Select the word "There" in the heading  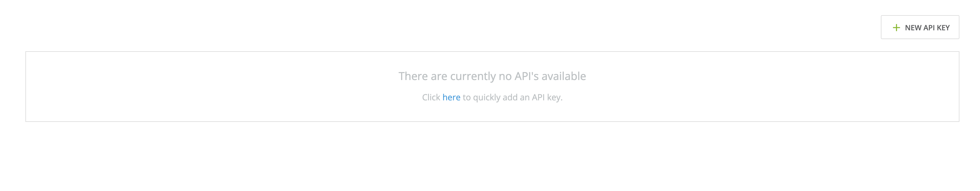tap(413, 76)
